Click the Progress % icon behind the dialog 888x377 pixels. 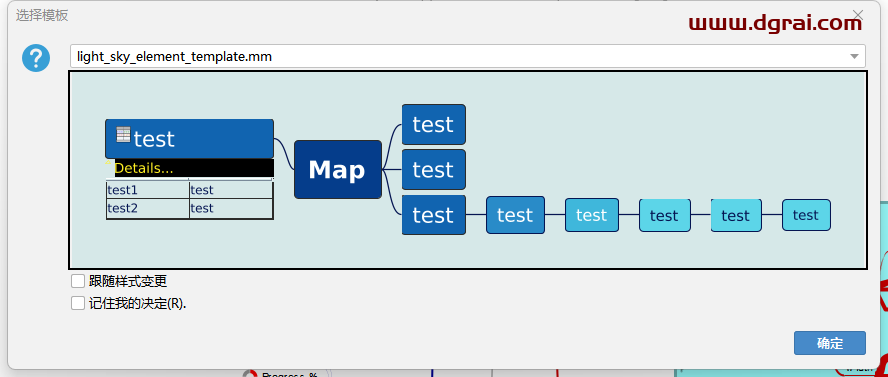pyautogui.click(x=250, y=374)
